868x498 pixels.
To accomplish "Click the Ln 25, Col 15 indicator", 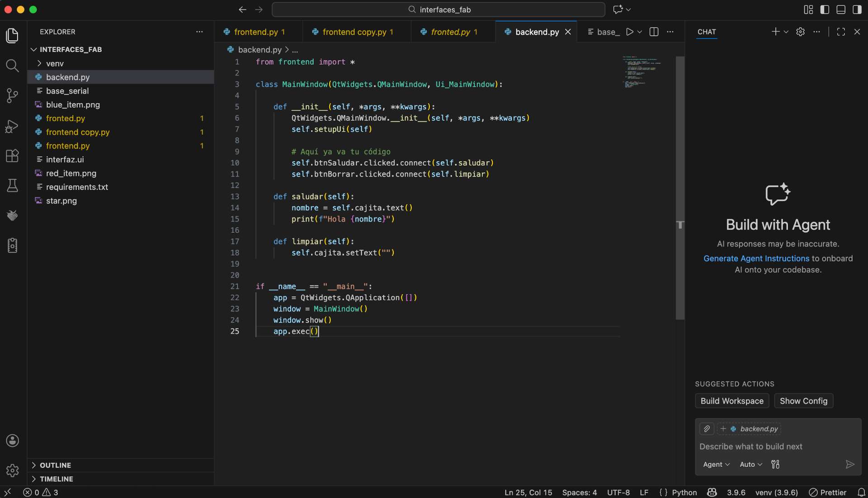I will point(528,493).
